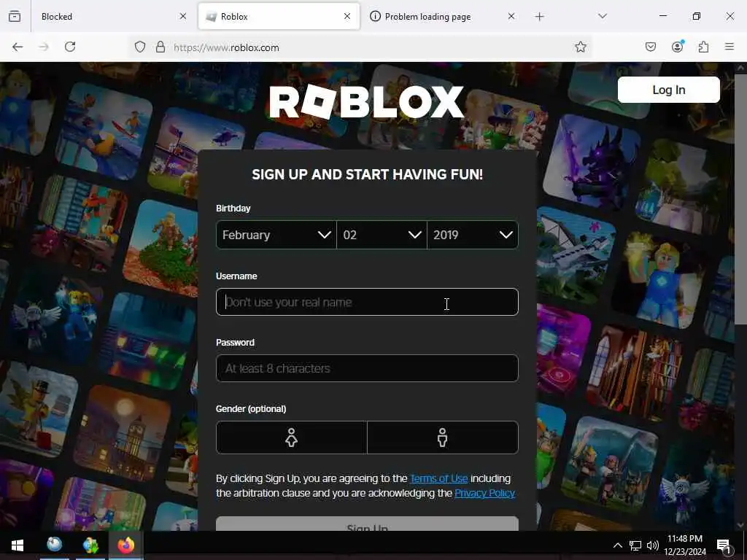Viewport: 747px width, 560px height.
Task: Click the page vertical scrollbar thumb
Action: pyautogui.click(x=740, y=200)
